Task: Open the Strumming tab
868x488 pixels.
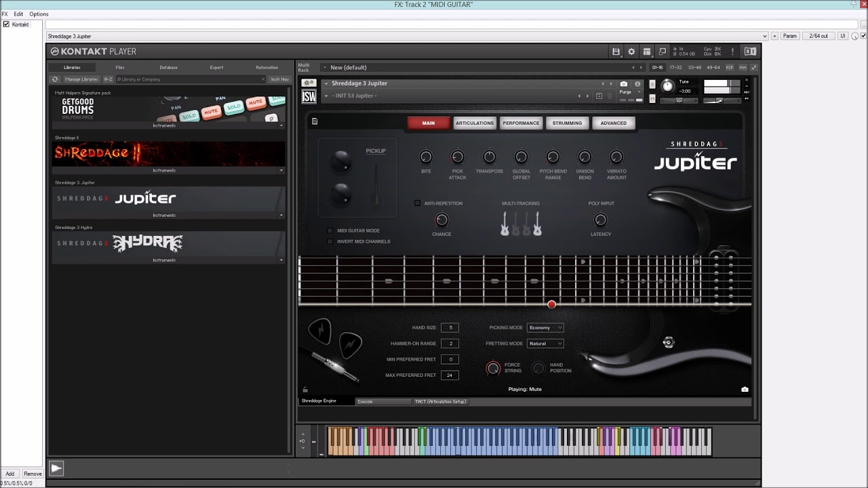Action: [x=567, y=123]
